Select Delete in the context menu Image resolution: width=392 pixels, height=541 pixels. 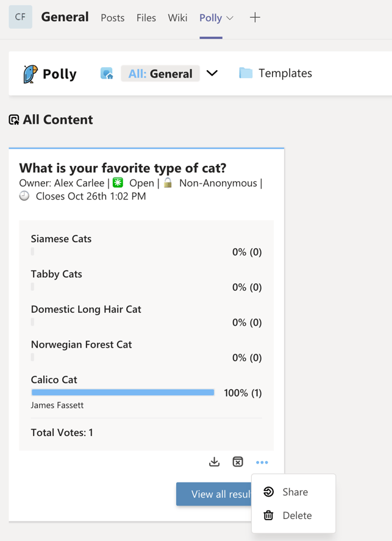click(297, 515)
